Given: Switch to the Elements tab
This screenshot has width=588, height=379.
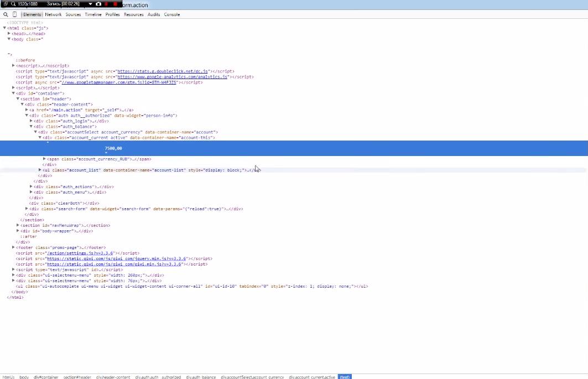Looking at the screenshot, I should pos(32,14).
